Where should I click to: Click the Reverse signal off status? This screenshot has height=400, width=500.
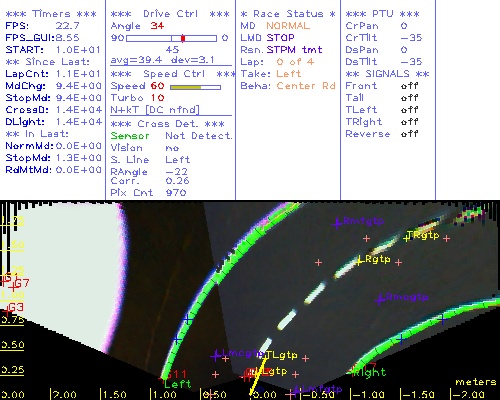click(x=409, y=134)
